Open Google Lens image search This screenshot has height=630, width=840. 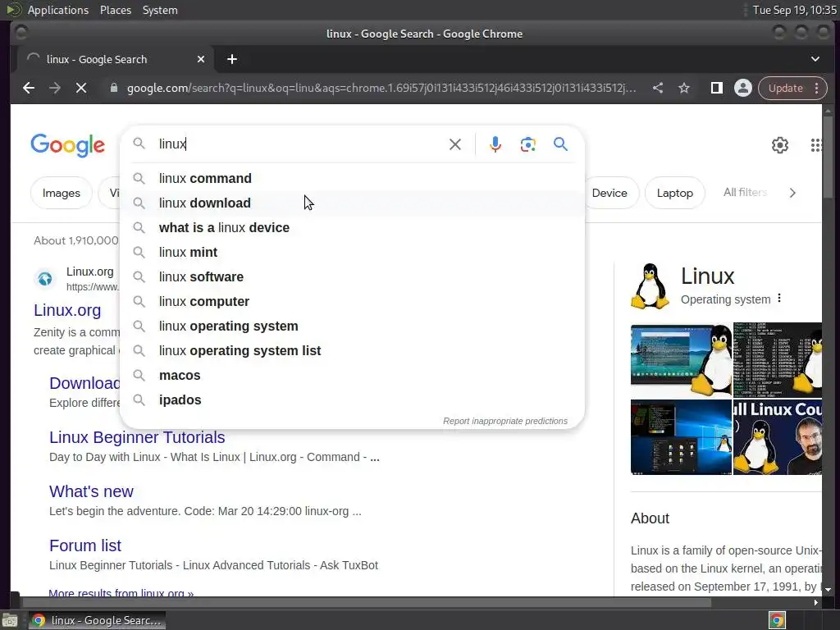point(527,144)
